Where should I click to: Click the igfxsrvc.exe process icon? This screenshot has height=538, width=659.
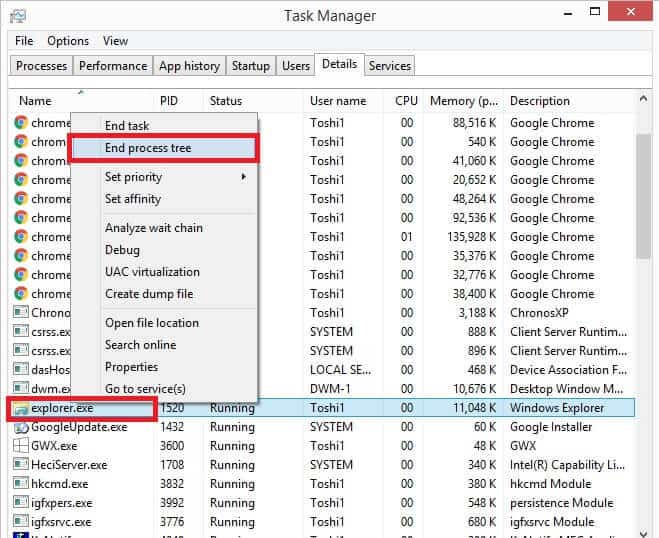click(21, 521)
